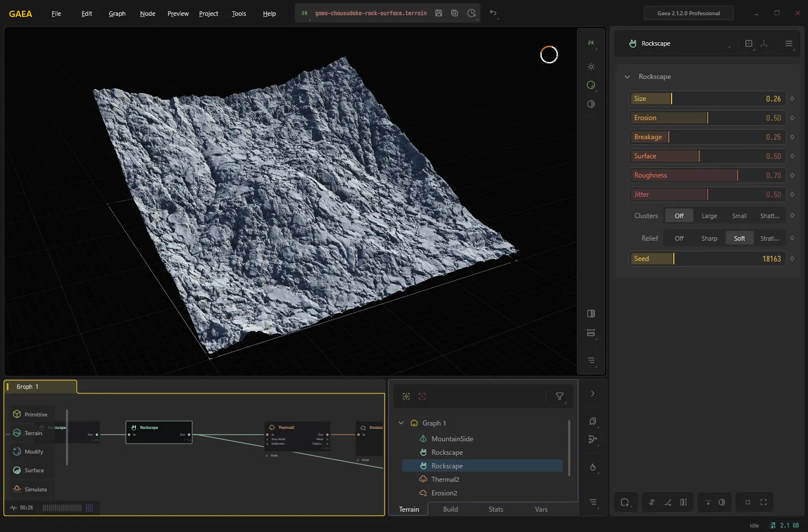Open the properties panel hamburger menu
Viewport: 808px width, 532px height.
(x=789, y=43)
